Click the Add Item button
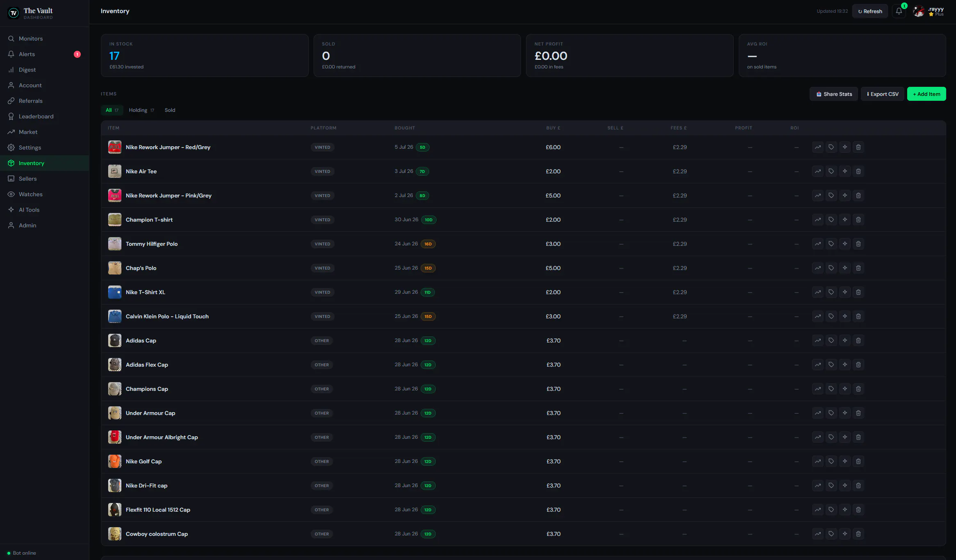The height and width of the screenshot is (560, 956). (926, 94)
